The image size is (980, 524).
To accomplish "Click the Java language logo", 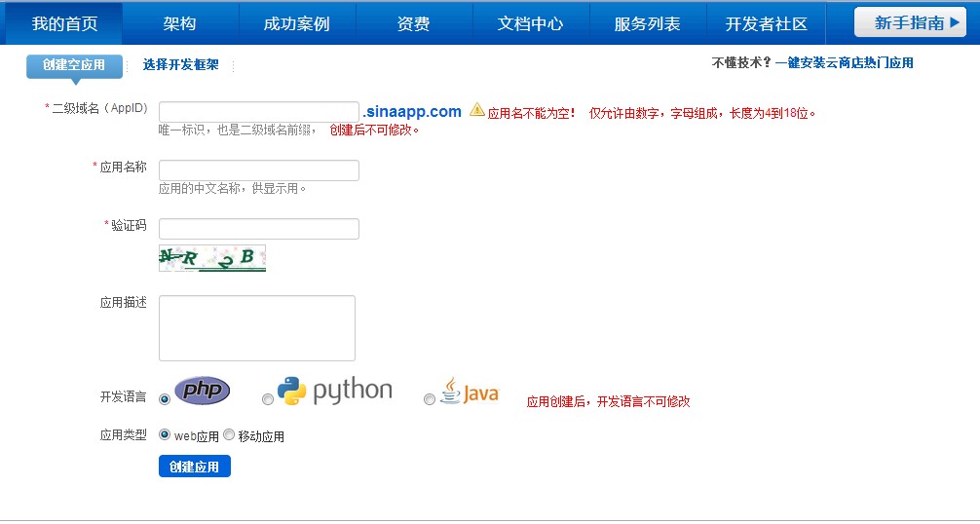I will (x=470, y=393).
